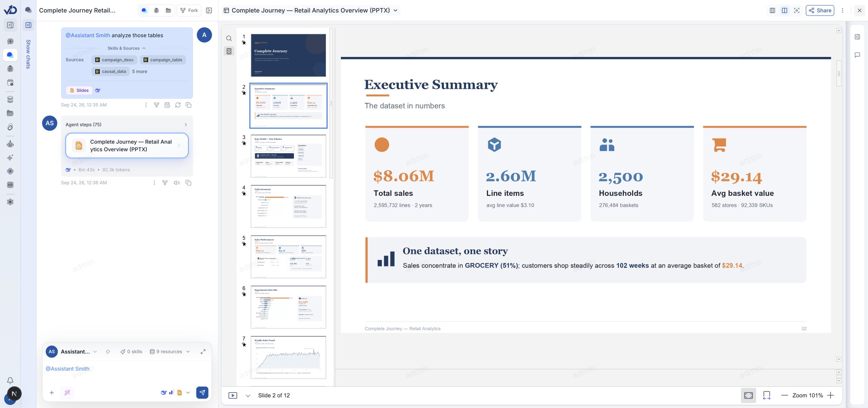Add attachment with plus icon
The height and width of the screenshot is (408, 868).
(x=52, y=392)
